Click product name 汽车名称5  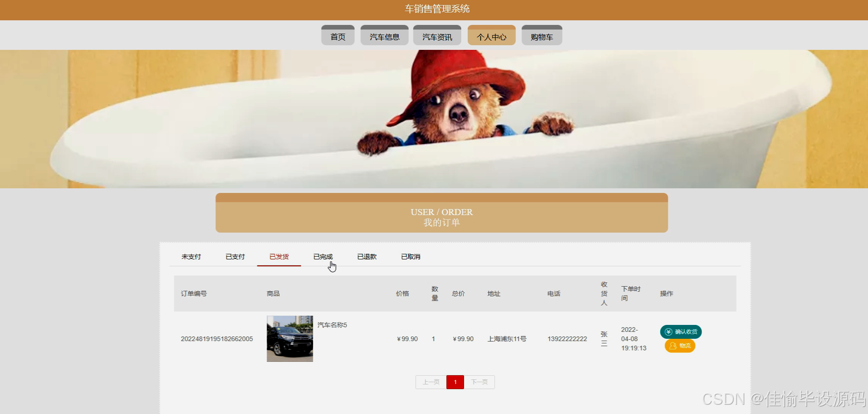(x=332, y=325)
